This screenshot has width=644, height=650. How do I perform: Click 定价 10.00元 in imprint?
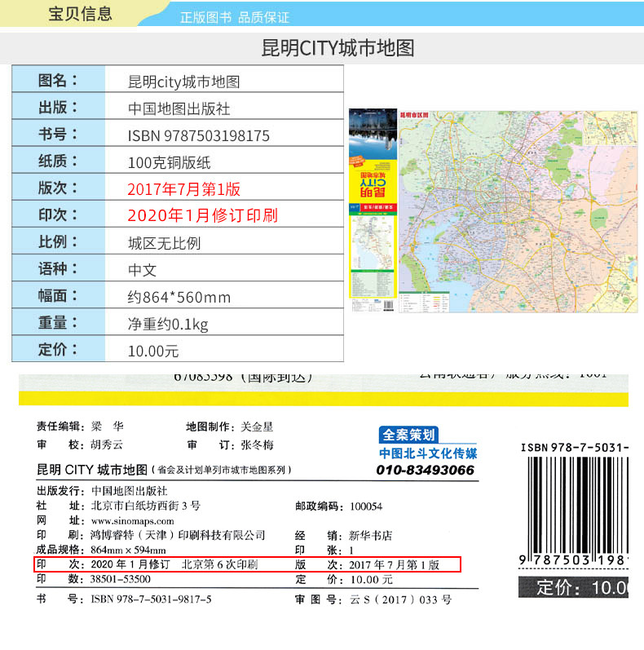344,580
